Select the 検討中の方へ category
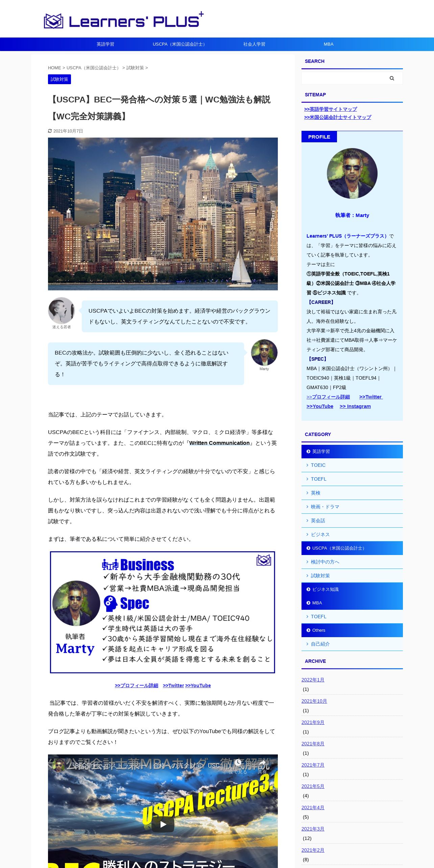 coord(352,562)
